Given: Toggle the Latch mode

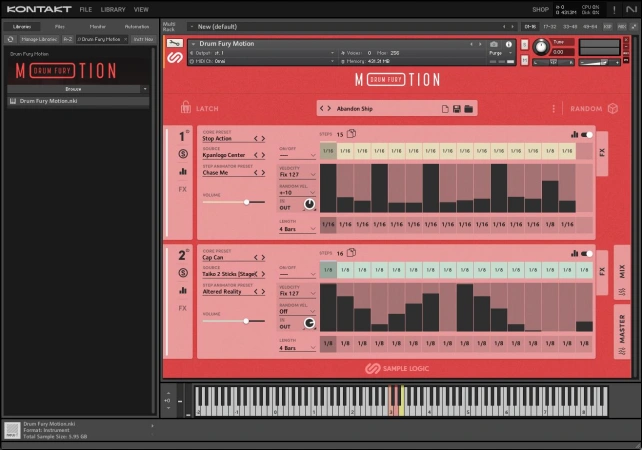Looking at the screenshot, I should point(199,108).
